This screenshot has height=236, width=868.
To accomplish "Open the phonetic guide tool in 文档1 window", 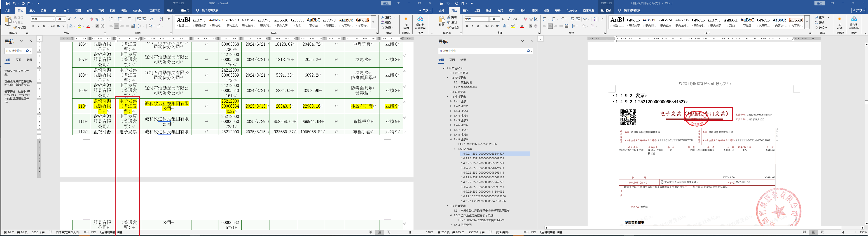I will tap(97, 19).
